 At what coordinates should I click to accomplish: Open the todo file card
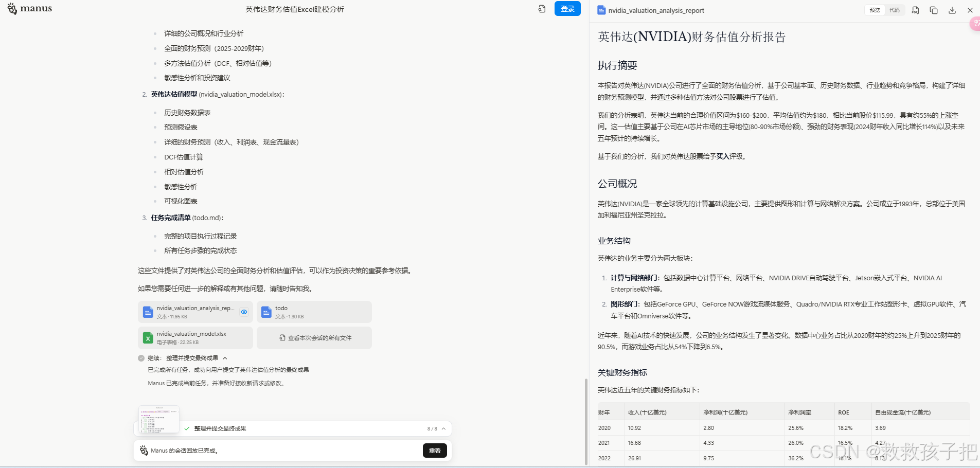[x=314, y=312]
